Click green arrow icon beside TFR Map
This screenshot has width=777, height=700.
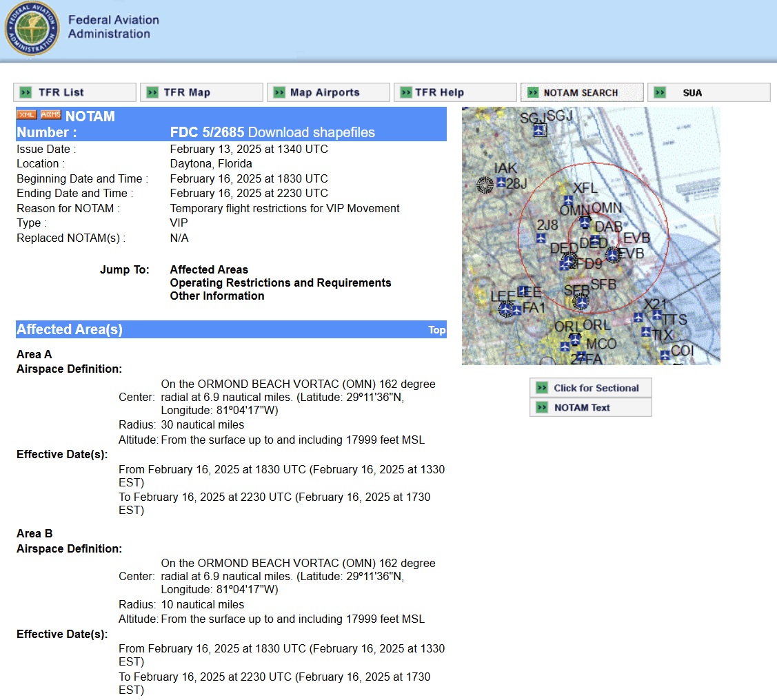point(152,92)
